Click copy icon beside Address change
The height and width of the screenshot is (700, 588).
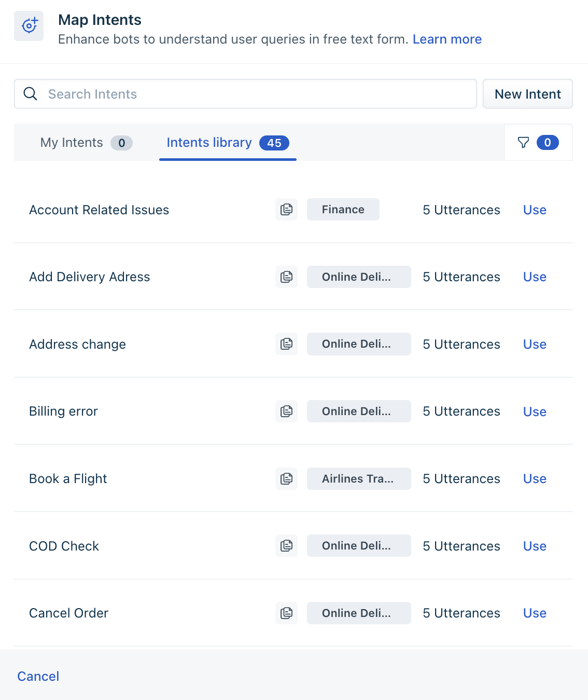point(286,344)
